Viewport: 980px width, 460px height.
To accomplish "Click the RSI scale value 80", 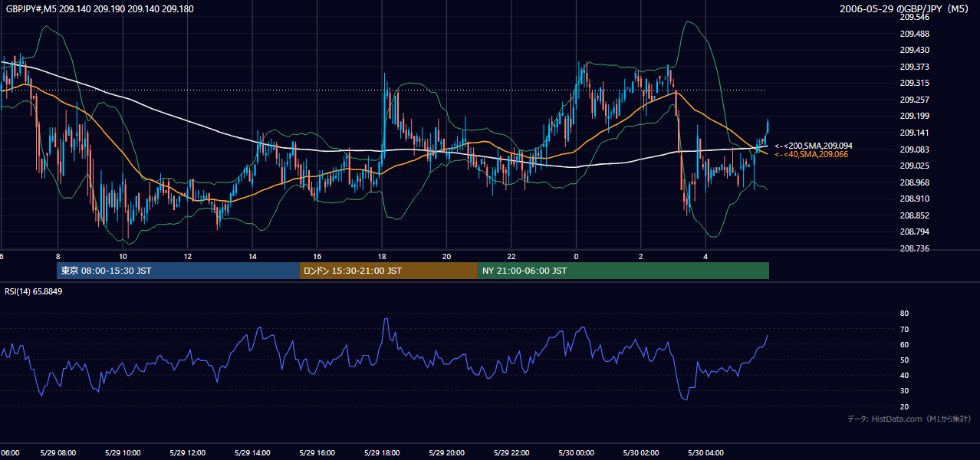I will click(x=904, y=314).
